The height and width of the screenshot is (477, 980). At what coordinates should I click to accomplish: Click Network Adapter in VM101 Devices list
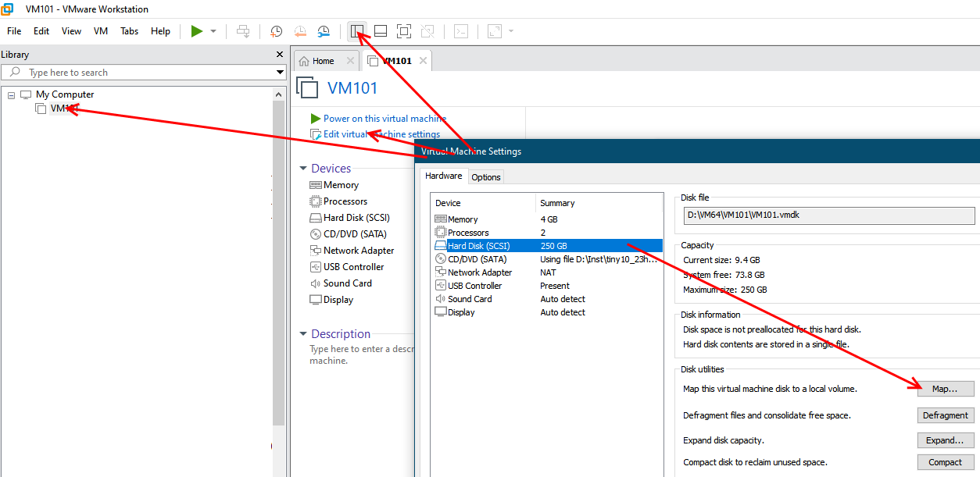click(x=359, y=251)
